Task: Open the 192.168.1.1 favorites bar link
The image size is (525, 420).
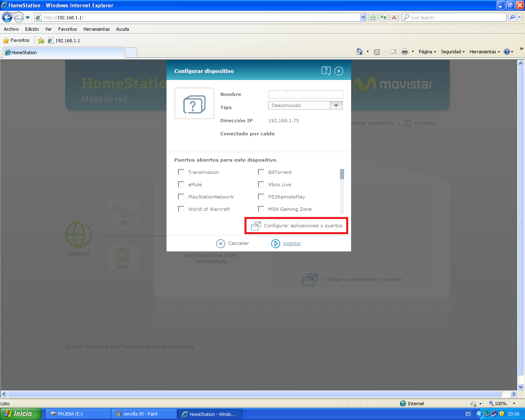Action: [x=64, y=40]
